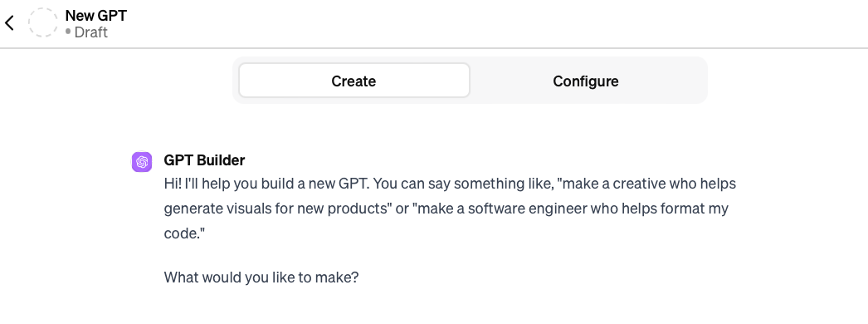
Task: Click the word "Hi!" starting the message
Action: pos(173,183)
